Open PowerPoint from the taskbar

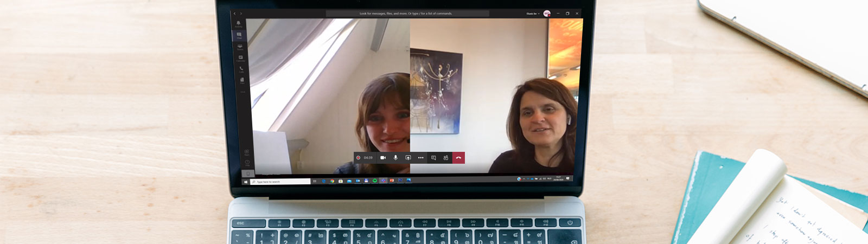coord(392,181)
